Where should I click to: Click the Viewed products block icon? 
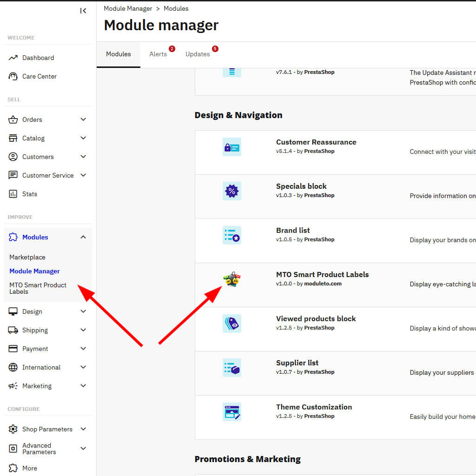pos(231,324)
